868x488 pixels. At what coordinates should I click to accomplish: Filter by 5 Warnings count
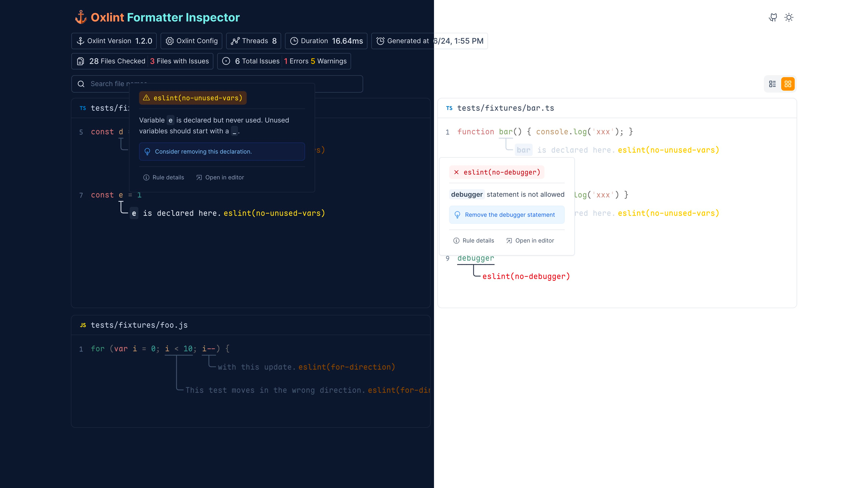coord(329,61)
